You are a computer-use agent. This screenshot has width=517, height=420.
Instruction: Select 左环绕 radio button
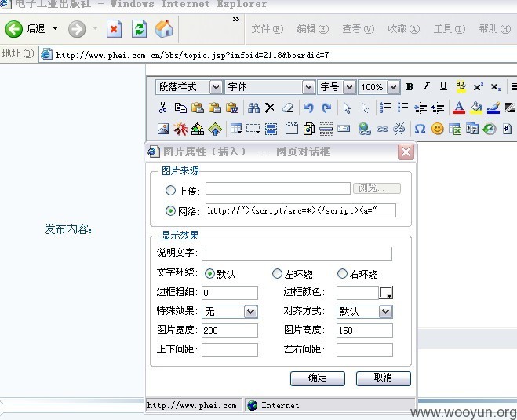(x=277, y=273)
